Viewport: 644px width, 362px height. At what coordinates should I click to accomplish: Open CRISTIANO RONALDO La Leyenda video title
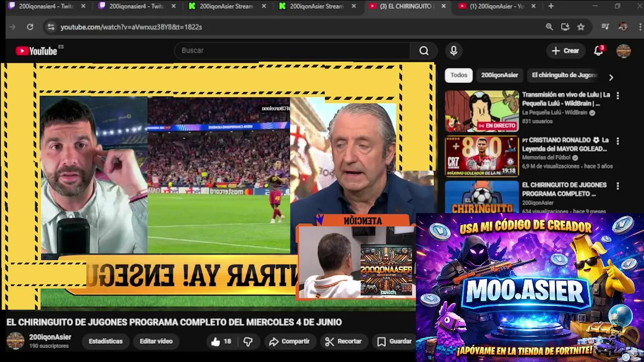566,144
